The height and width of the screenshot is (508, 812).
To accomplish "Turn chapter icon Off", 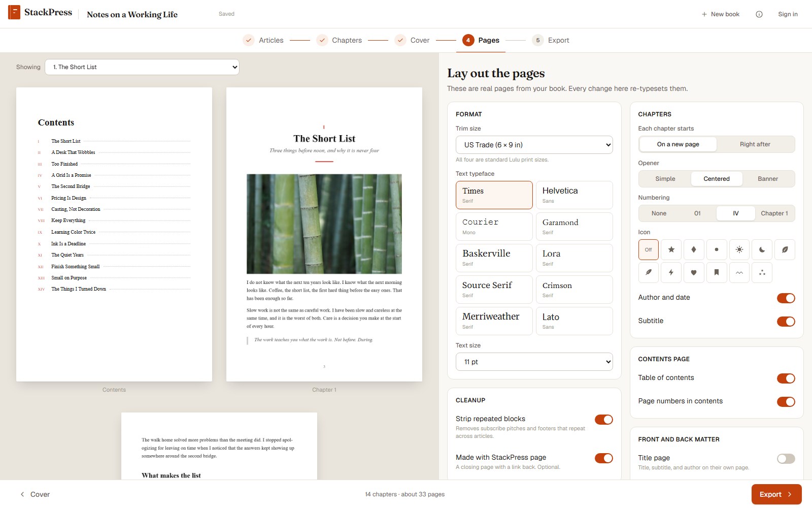I will 649,249.
